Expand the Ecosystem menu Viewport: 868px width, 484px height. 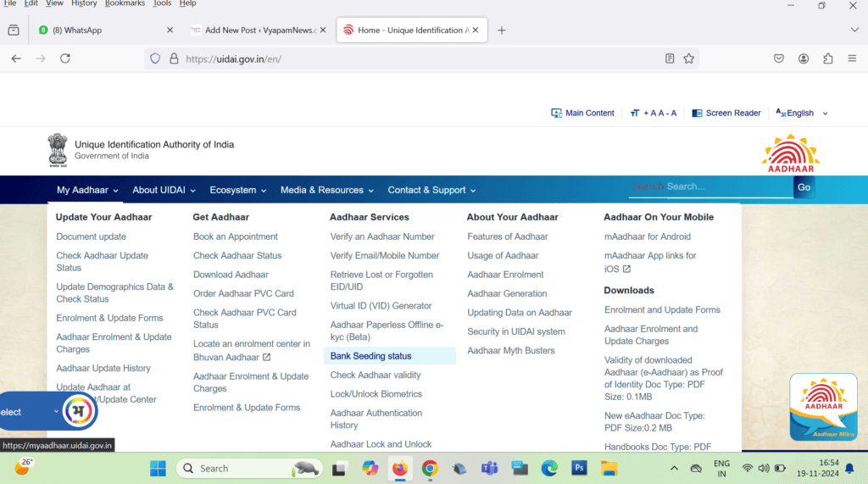click(238, 190)
